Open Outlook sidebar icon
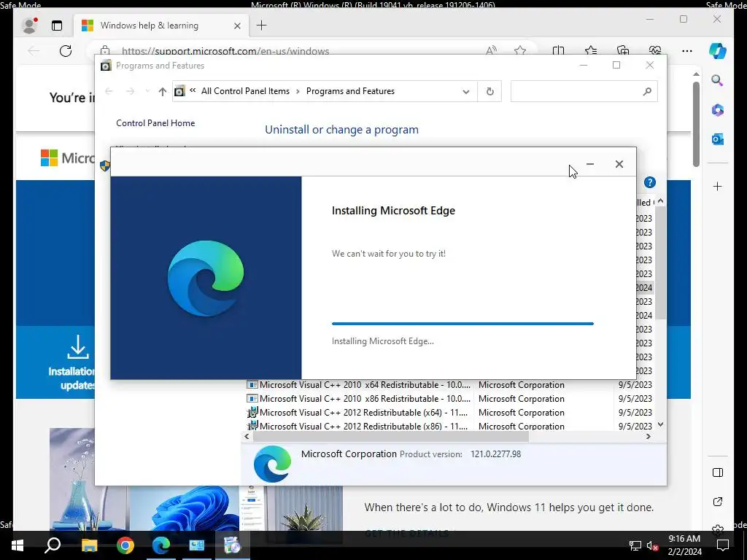Screen dimensions: 747x560 click(718, 139)
